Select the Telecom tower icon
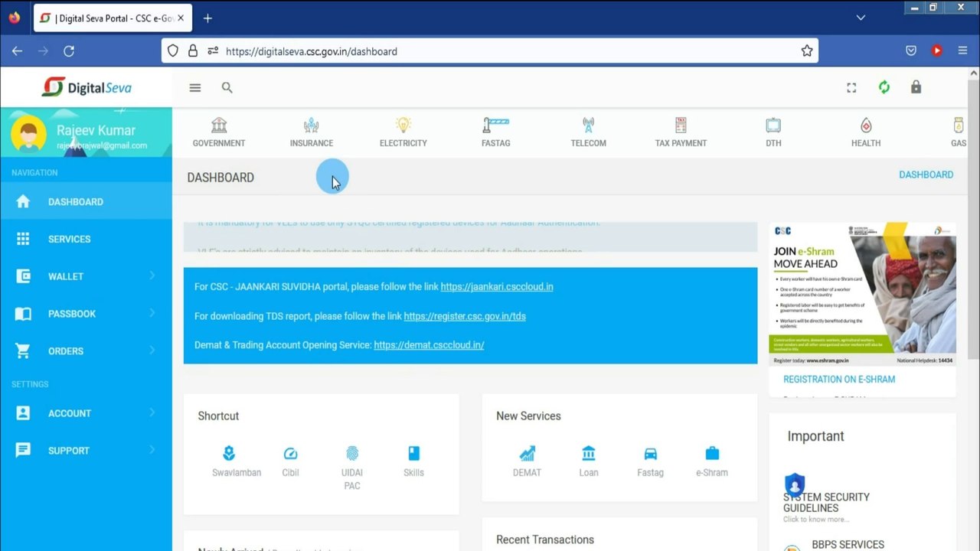 pos(588,126)
